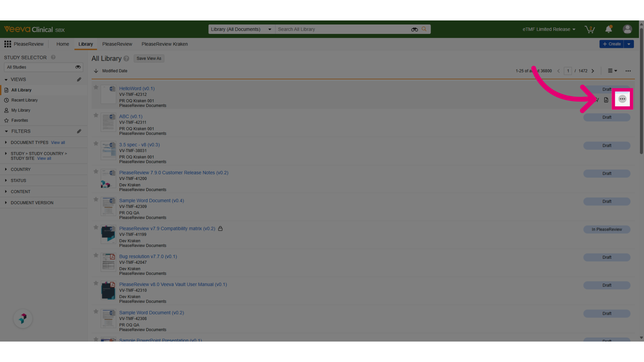The height and width of the screenshot is (362, 644).
Task: Favorite the ABC document star
Action: click(96, 115)
